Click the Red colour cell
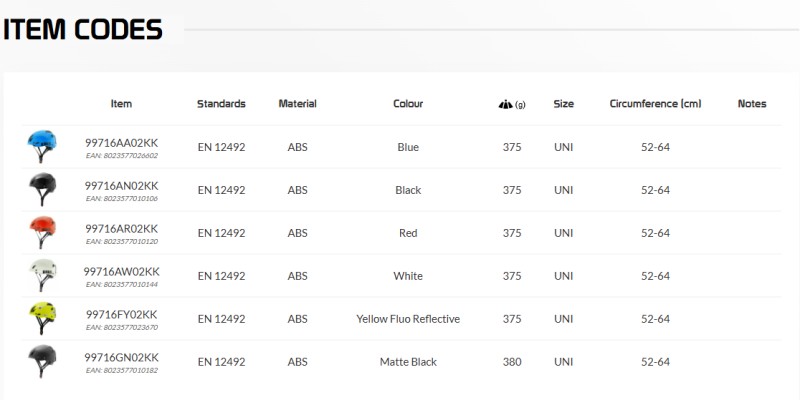800x400 pixels. point(408,233)
